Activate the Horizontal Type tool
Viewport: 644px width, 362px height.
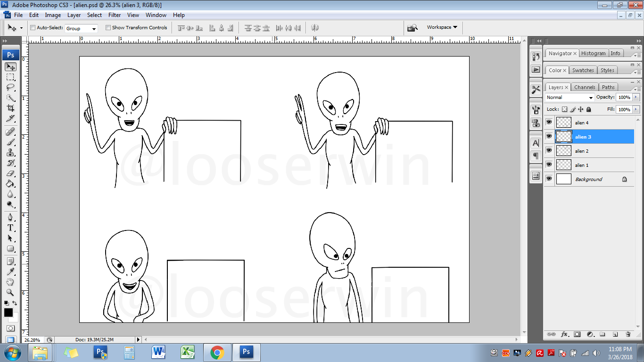click(10, 228)
